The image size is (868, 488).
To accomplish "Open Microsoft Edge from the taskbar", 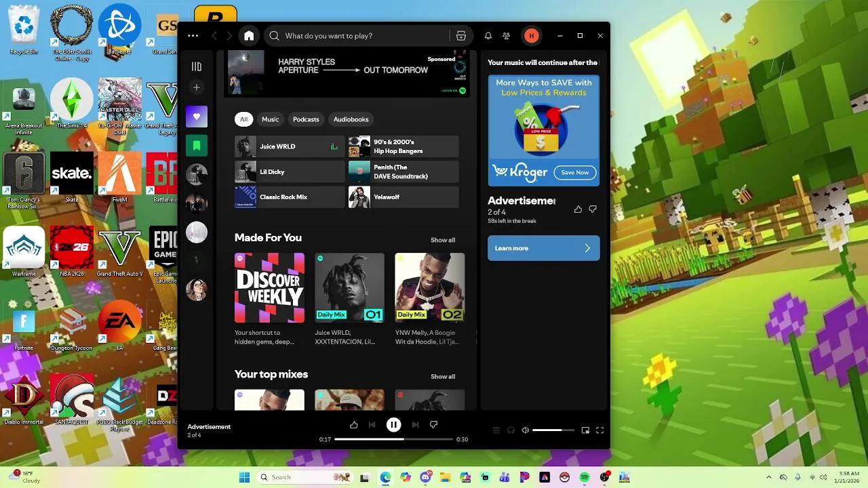I will (x=385, y=478).
